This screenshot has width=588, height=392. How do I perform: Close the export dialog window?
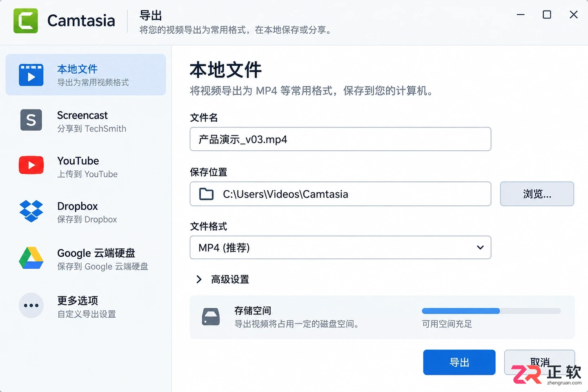click(x=574, y=15)
